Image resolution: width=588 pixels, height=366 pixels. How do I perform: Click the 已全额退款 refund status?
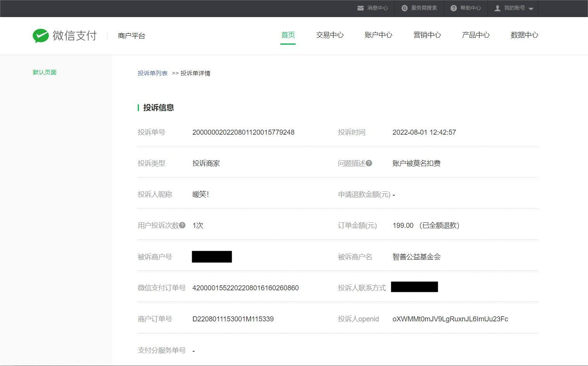[439, 225]
